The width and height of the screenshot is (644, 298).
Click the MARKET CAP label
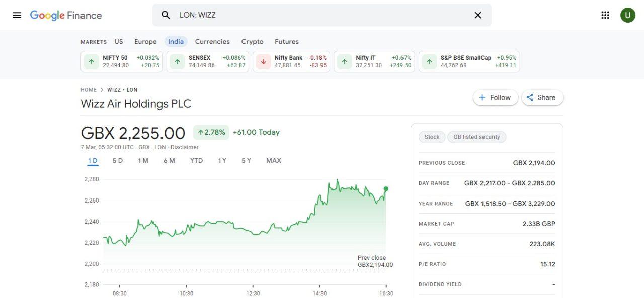click(x=436, y=224)
